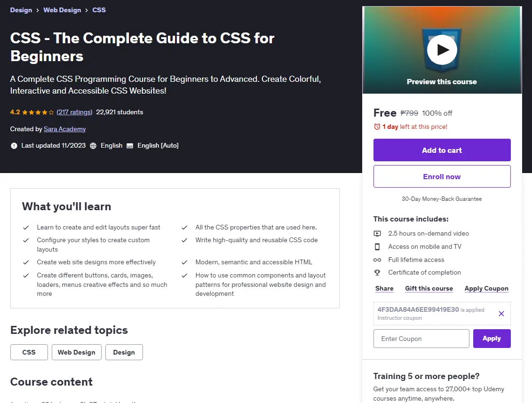Click the Enroll now button

[x=442, y=176]
